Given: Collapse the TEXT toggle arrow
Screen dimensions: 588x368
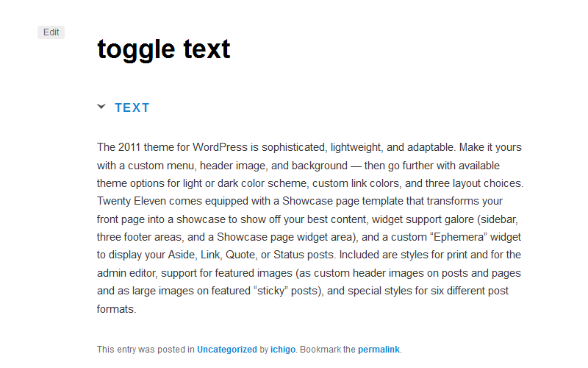Looking at the screenshot, I should (x=101, y=107).
